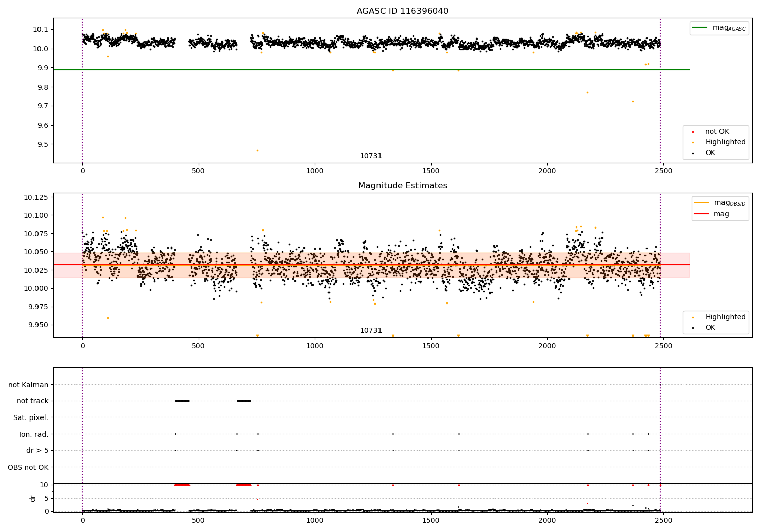This screenshot has height=532, width=760.
Task: Click the 'AGASC ID 116396040' plot title
Action: (402, 11)
